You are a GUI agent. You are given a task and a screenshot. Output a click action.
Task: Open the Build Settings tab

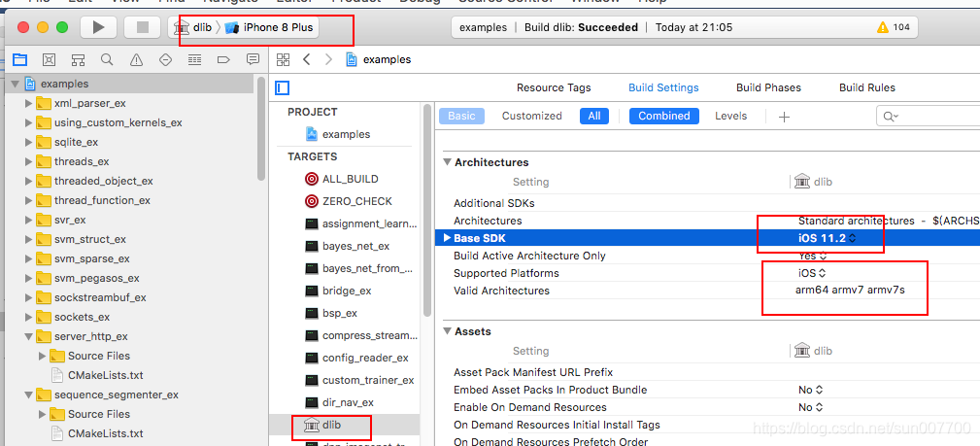coord(663,87)
